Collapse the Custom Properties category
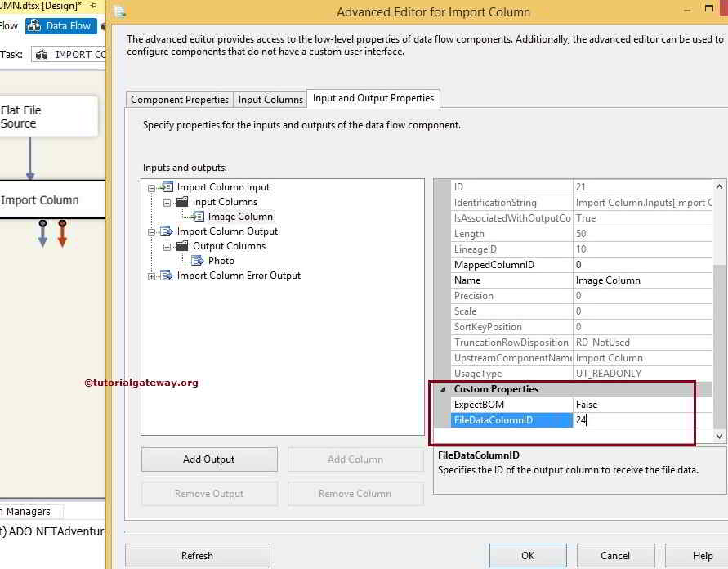This screenshot has width=728, height=569. pos(442,388)
